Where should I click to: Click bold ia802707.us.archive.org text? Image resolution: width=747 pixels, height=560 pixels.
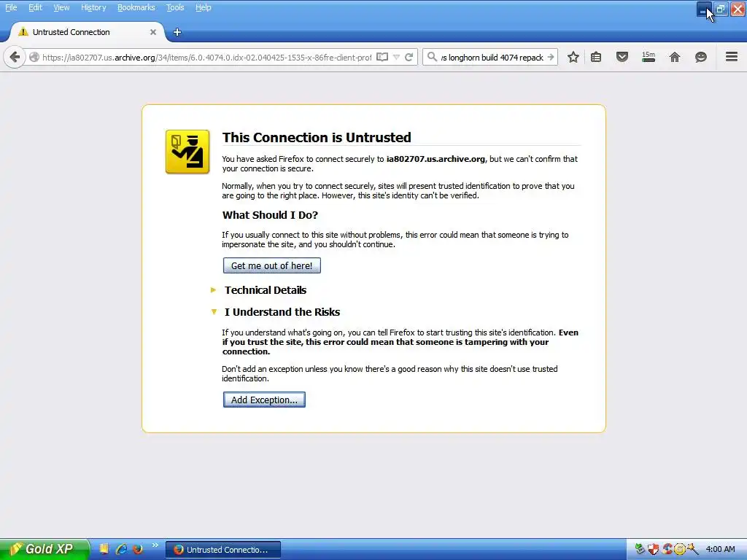tap(436, 159)
